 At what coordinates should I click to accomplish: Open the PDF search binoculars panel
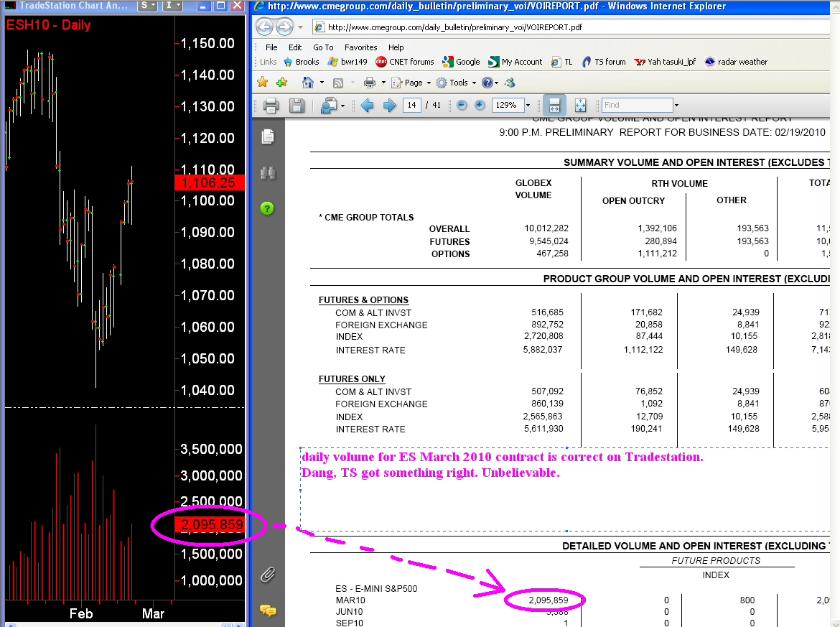(x=268, y=173)
